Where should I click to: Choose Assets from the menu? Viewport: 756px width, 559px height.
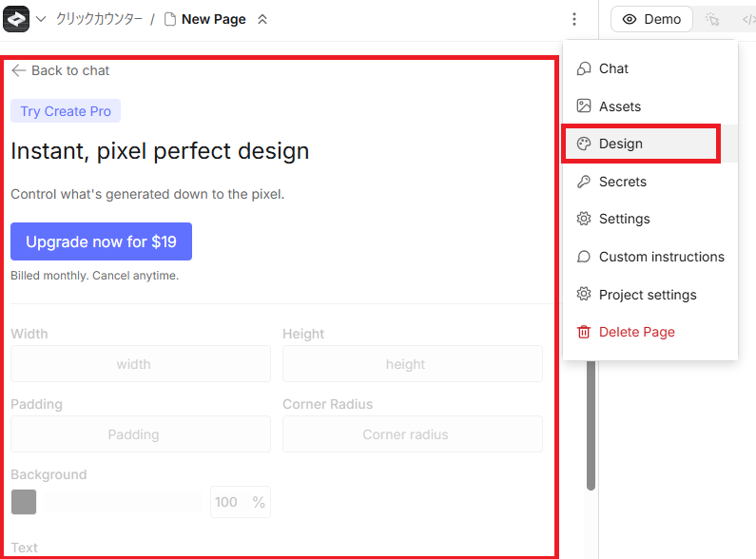[x=649, y=106]
